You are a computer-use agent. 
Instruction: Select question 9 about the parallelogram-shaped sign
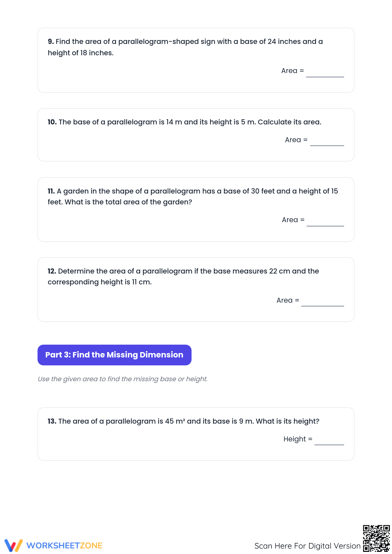click(196, 60)
